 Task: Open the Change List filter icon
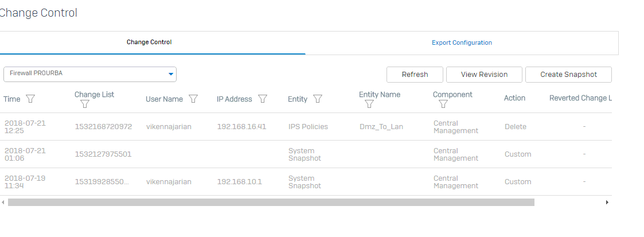[x=85, y=104]
